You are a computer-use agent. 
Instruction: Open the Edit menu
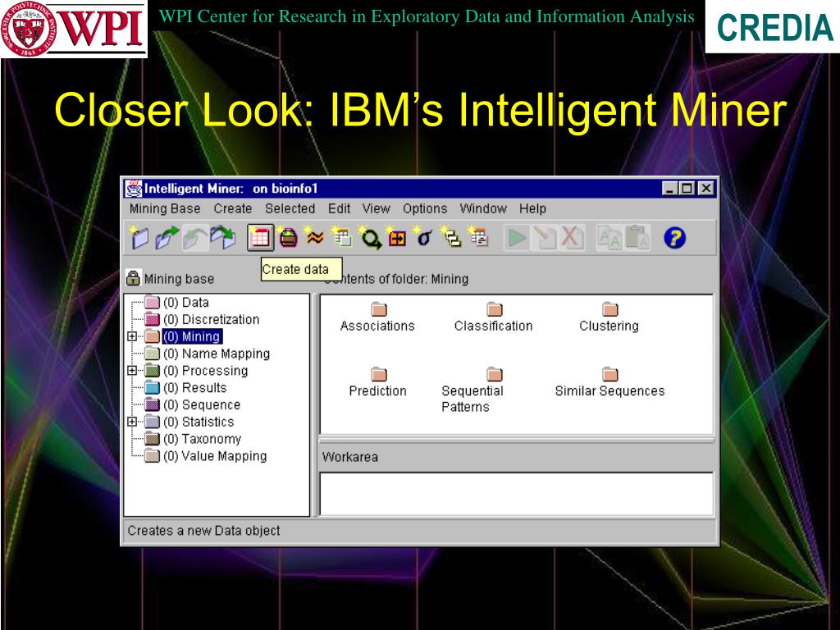[339, 208]
